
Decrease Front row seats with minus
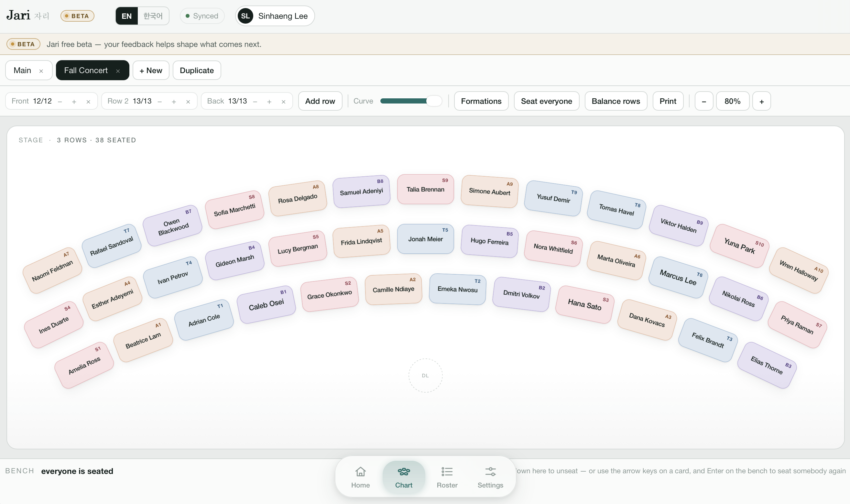coord(60,102)
